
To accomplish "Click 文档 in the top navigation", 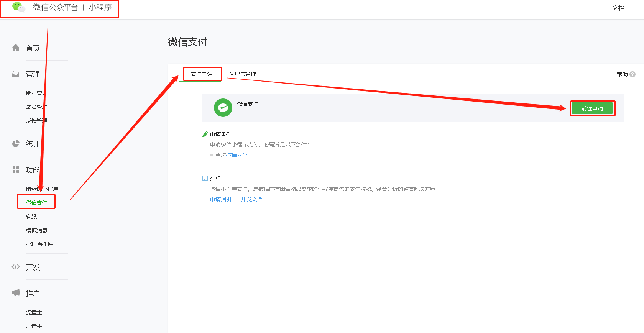I will click(618, 8).
